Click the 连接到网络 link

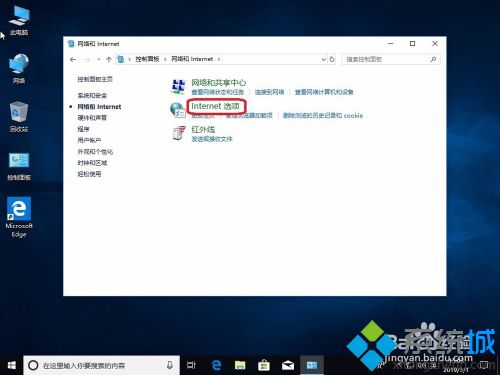269,92
